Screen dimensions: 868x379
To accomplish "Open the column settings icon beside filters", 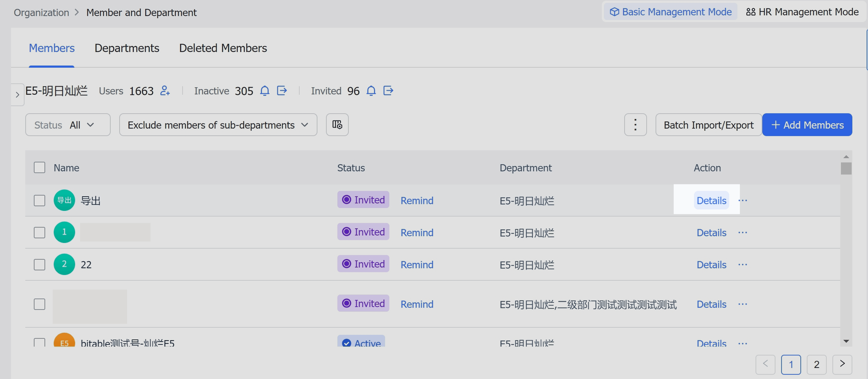I will (x=337, y=125).
